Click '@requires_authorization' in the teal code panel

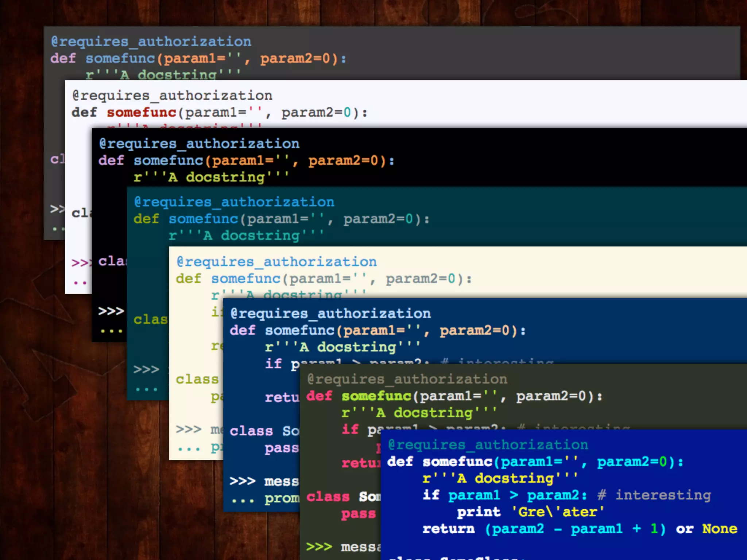click(234, 202)
